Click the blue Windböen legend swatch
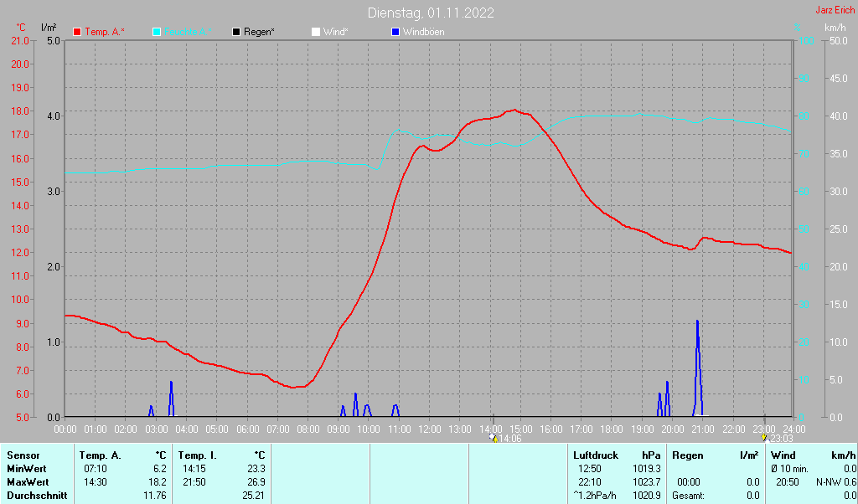The image size is (858, 504). pos(395,33)
